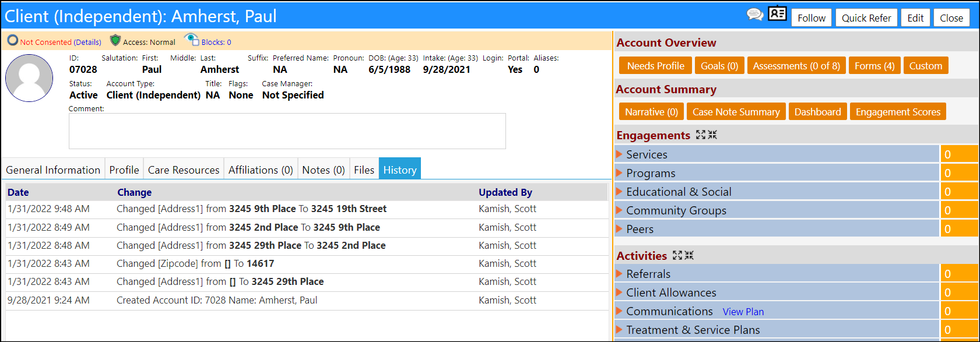Viewport: 980px width, 342px height.
Task: Collapse all Activities sections icon
Action: pos(689,255)
